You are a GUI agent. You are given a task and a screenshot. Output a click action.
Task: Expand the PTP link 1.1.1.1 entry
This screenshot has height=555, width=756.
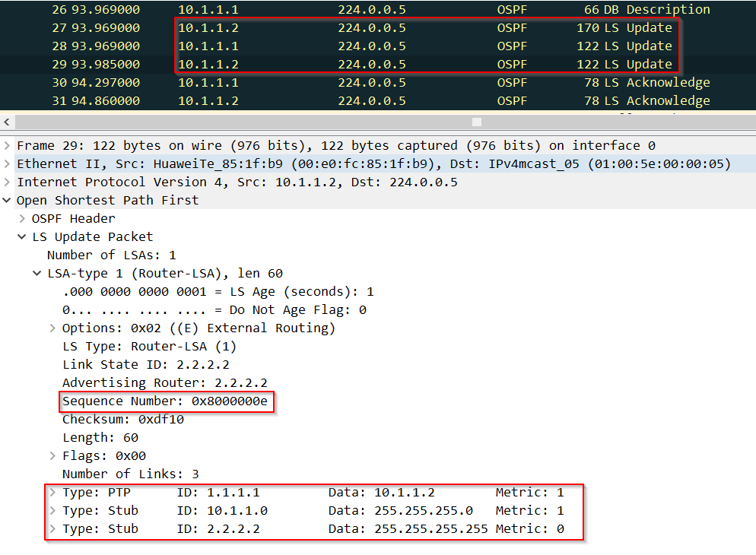click(52, 493)
